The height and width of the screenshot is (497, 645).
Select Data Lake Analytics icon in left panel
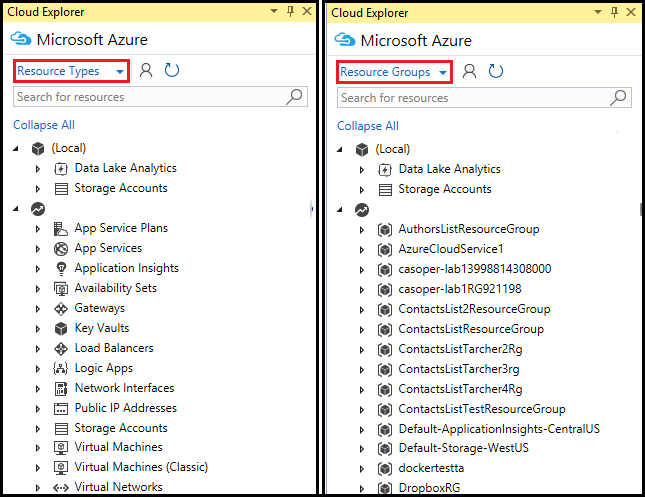coord(61,169)
